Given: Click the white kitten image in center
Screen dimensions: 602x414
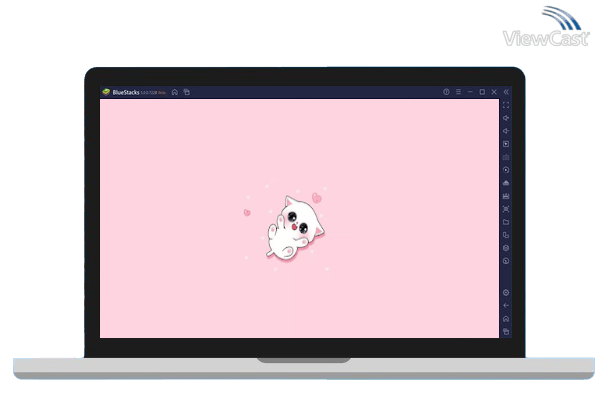Looking at the screenshot, I should click(295, 227).
